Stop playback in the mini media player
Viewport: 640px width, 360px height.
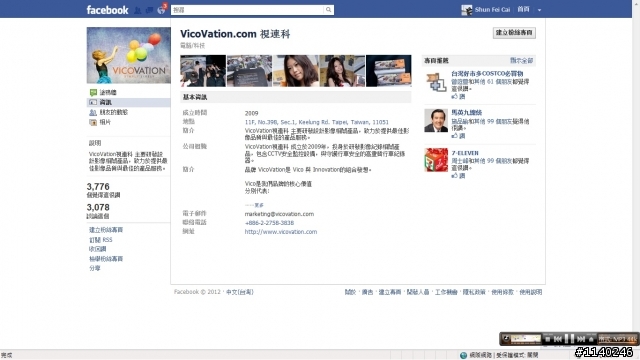(548, 339)
